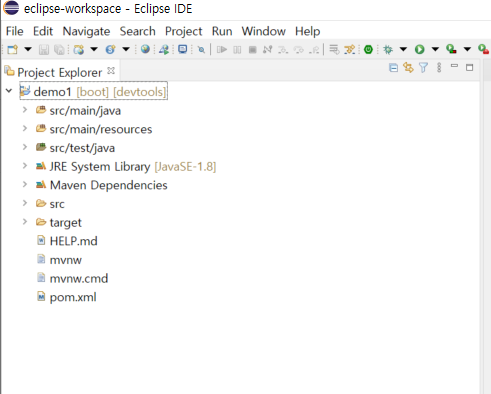Screen dimensions: 491x394
Task: Click the Run Last Tool coverage icon
Action: pos(451,49)
